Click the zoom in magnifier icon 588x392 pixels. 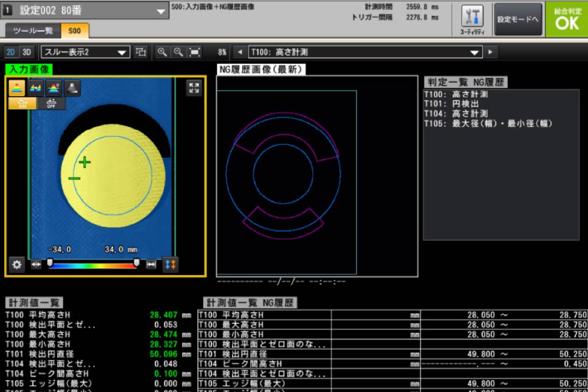(162, 52)
